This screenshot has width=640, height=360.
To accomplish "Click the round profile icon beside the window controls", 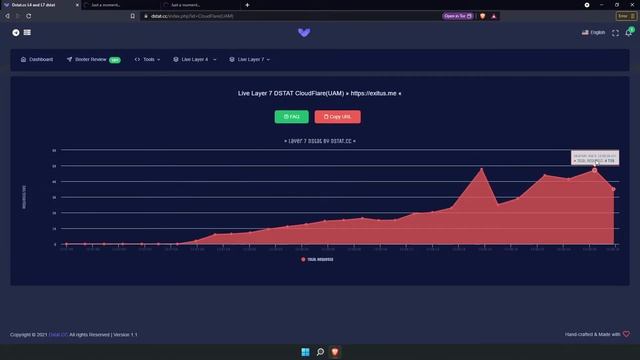I will pos(587,5).
